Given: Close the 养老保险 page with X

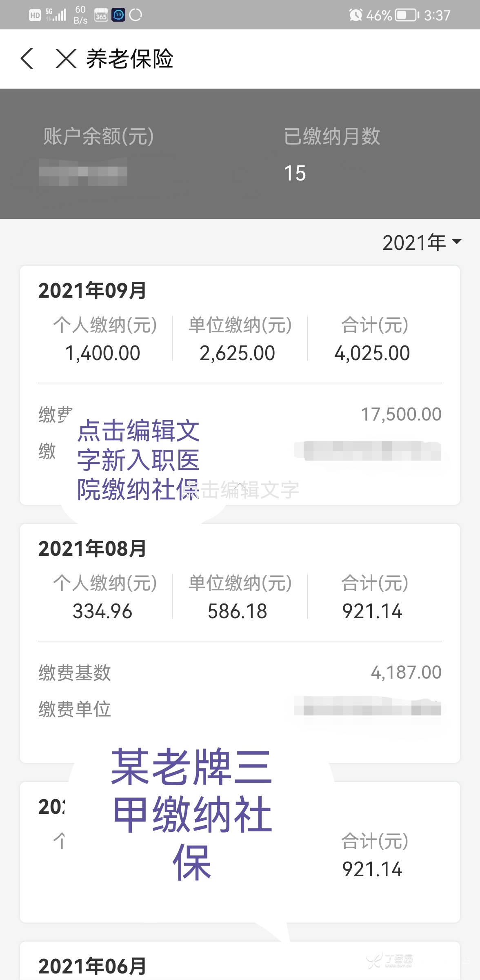Looking at the screenshot, I should 66,58.
